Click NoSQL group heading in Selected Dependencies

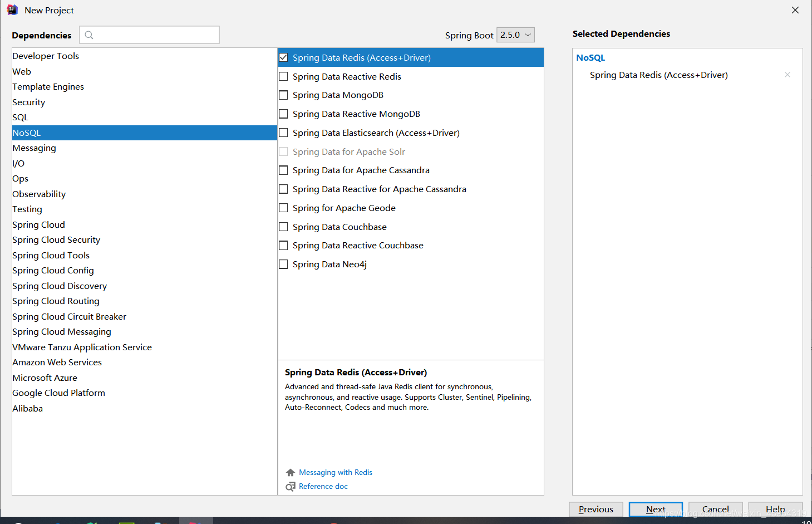tap(590, 57)
